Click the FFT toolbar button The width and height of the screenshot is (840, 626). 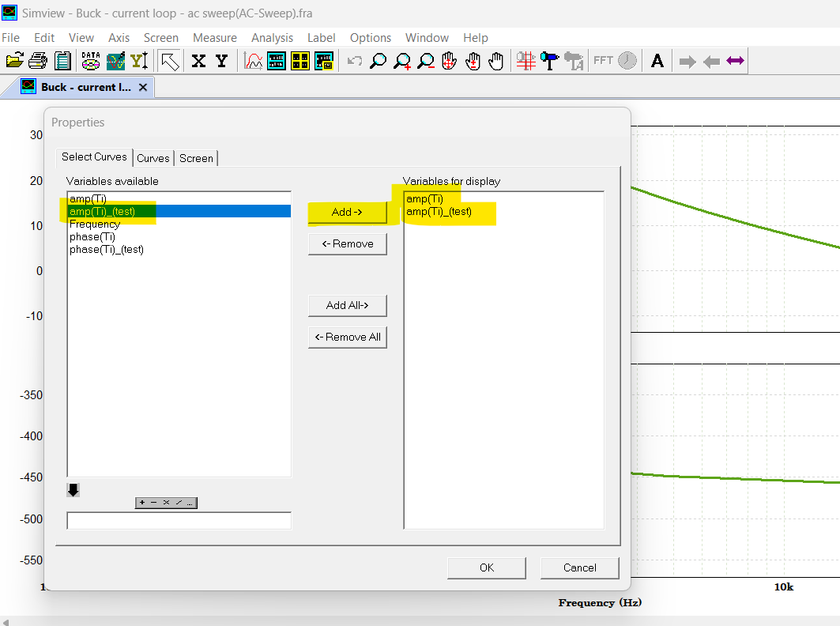point(603,61)
